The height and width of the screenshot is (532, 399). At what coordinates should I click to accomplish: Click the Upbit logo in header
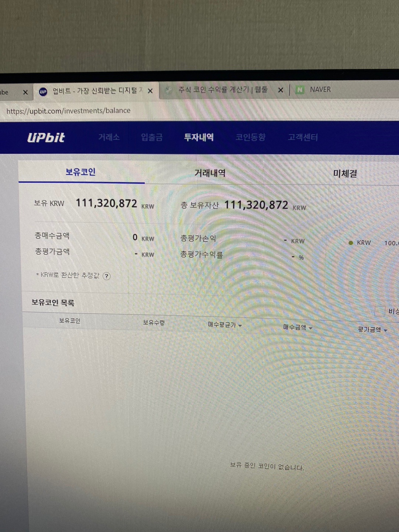pyautogui.click(x=46, y=137)
